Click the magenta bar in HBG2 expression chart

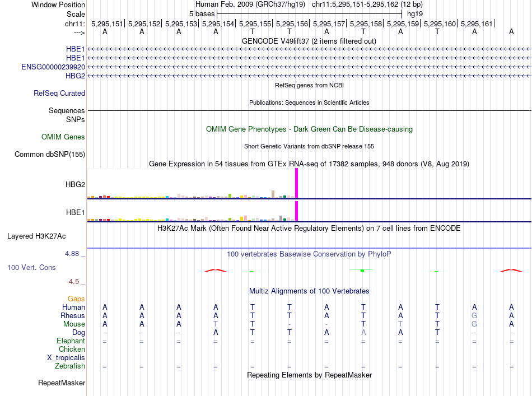coord(297,183)
